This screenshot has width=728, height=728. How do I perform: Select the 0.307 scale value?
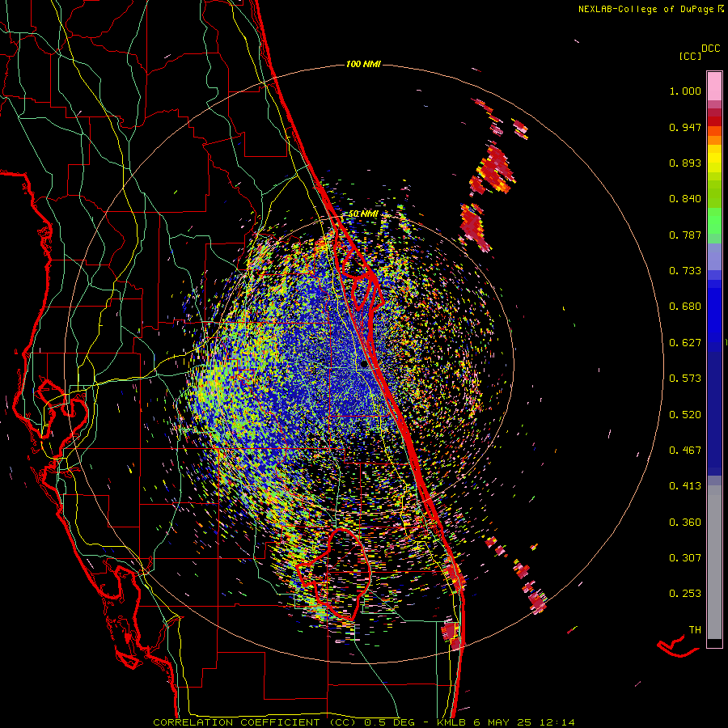685,558
